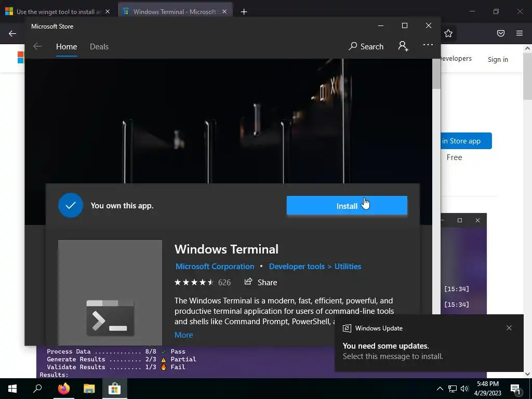Click the Install button for Windows Terminal

tap(347, 205)
